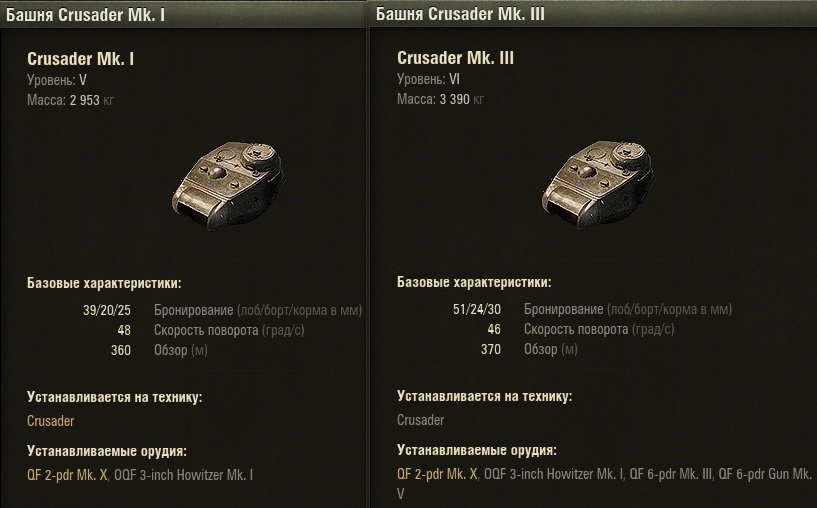Select the QF 6-pdr Mk. III gun
This screenshot has width=817, height=508.
pos(671,475)
